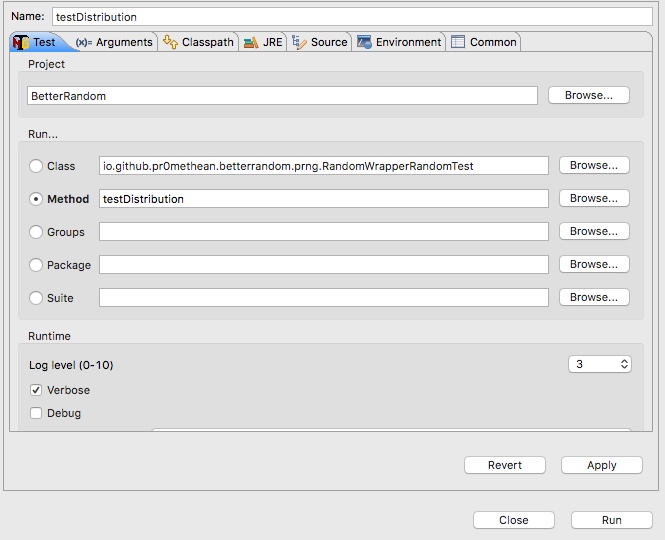Image resolution: width=665 pixels, height=540 pixels.
Task: Open the Source tab
Action: click(x=319, y=42)
